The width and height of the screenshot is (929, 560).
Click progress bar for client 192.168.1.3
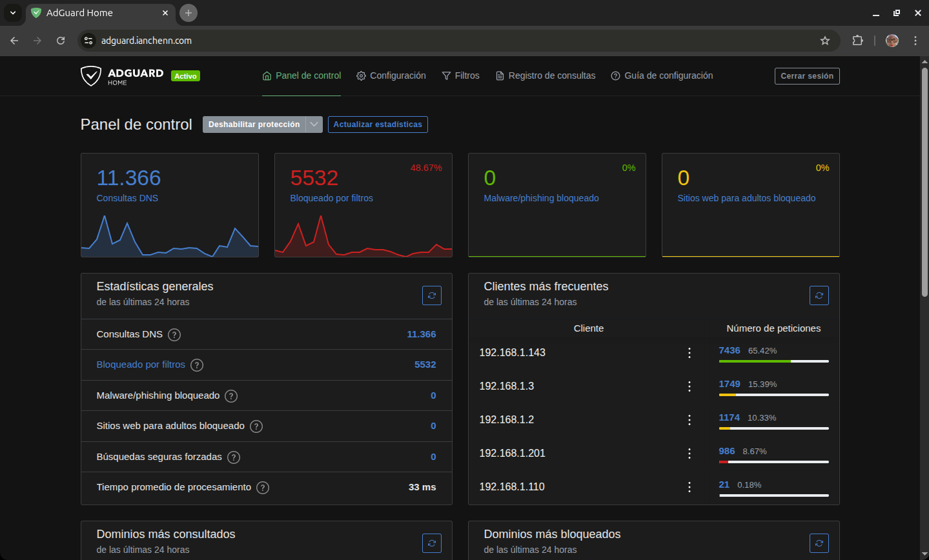773,395
